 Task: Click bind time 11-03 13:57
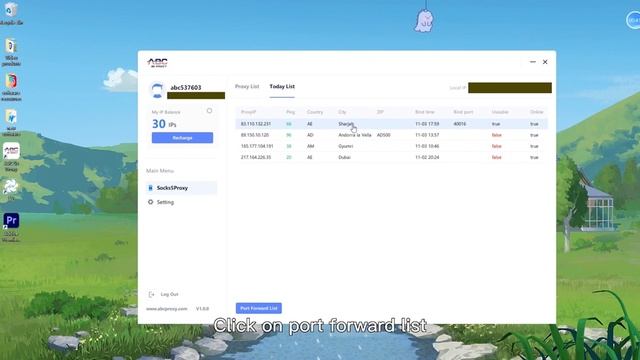click(427, 135)
